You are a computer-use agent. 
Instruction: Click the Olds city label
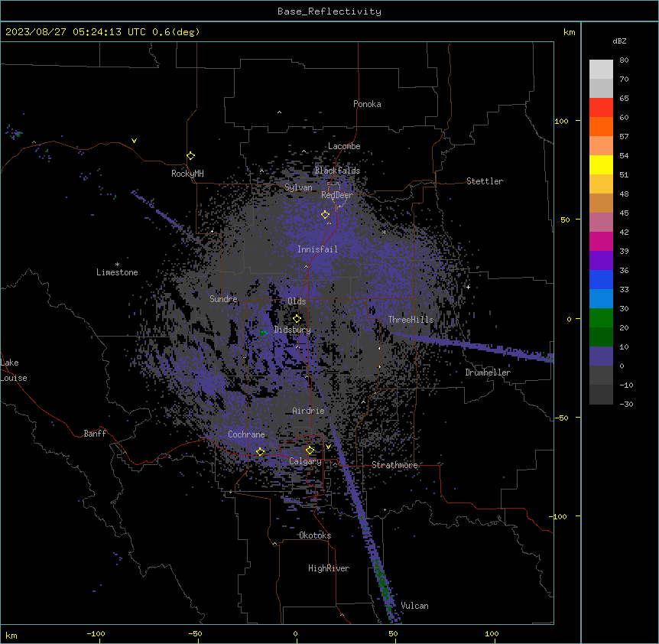point(297,301)
